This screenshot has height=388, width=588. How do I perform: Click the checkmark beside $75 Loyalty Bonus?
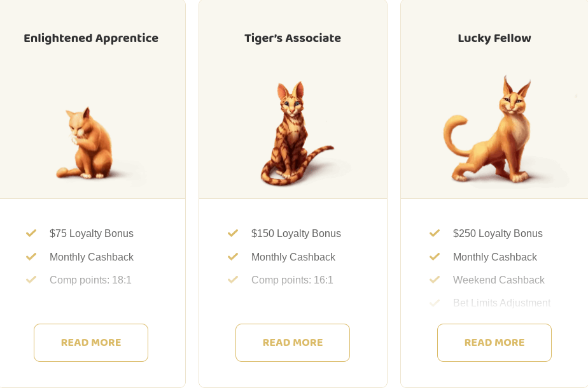coord(31,233)
